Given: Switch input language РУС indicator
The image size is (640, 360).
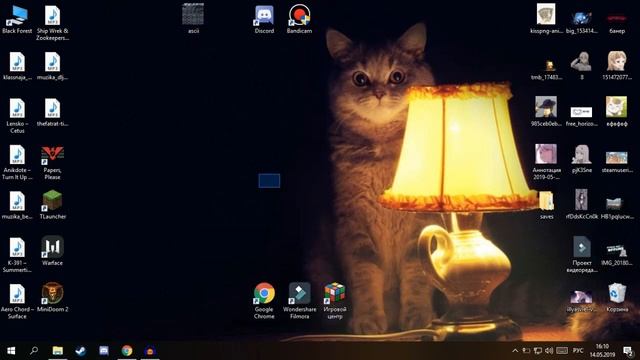Looking at the screenshot, I should (x=578, y=351).
